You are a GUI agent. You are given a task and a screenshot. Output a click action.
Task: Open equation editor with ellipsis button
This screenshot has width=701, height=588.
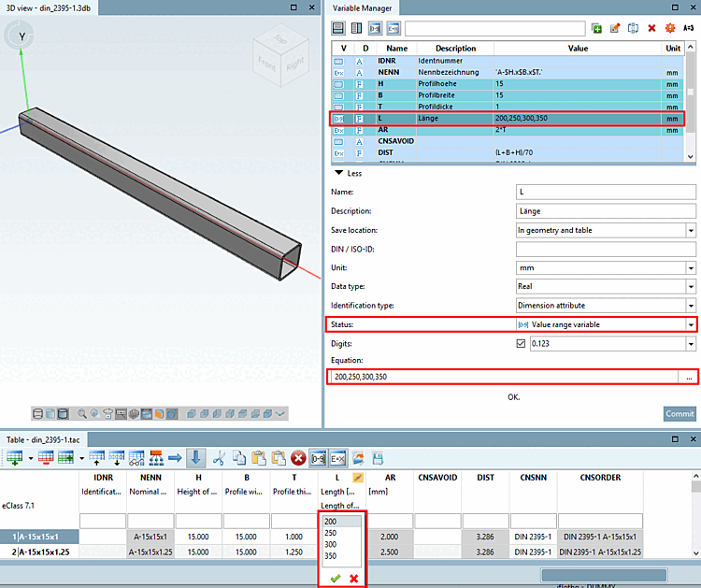pos(689,377)
